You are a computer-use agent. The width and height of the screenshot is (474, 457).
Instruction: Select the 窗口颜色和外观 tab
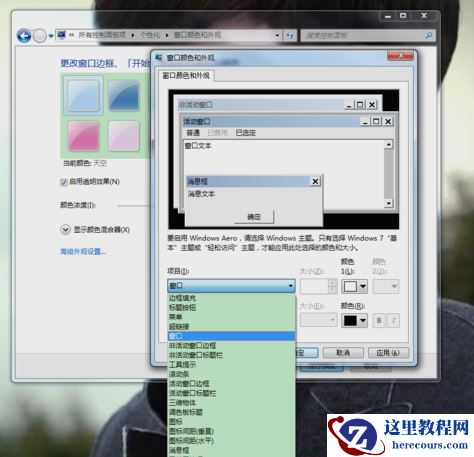[x=186, y=76]
